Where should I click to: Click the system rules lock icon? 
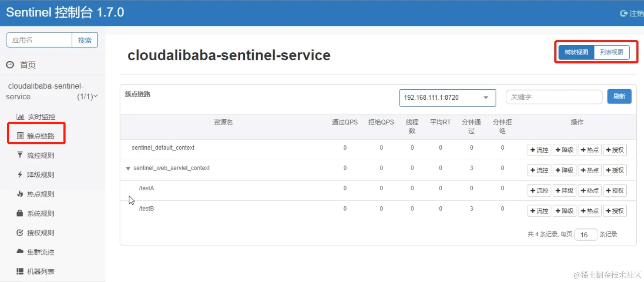point(20,214)
